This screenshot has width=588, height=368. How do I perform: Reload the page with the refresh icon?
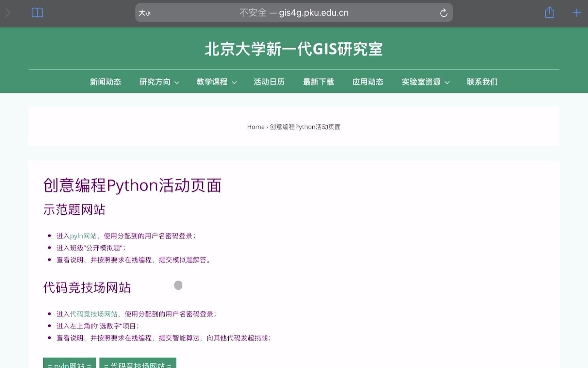pyautogui.click(x=443, y=13)
